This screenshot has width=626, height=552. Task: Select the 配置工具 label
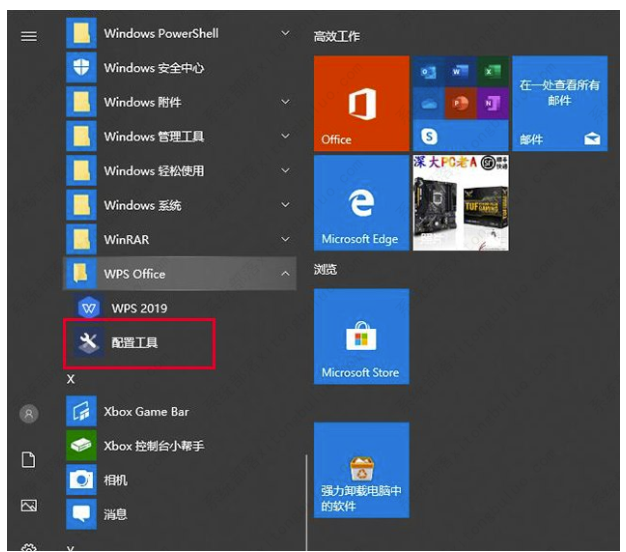[135, 342]
